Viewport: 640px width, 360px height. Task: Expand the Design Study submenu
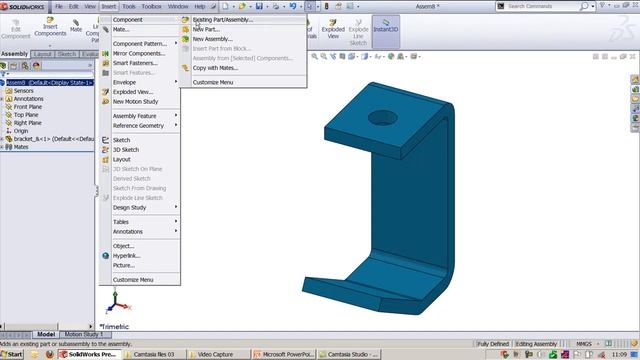140,207
